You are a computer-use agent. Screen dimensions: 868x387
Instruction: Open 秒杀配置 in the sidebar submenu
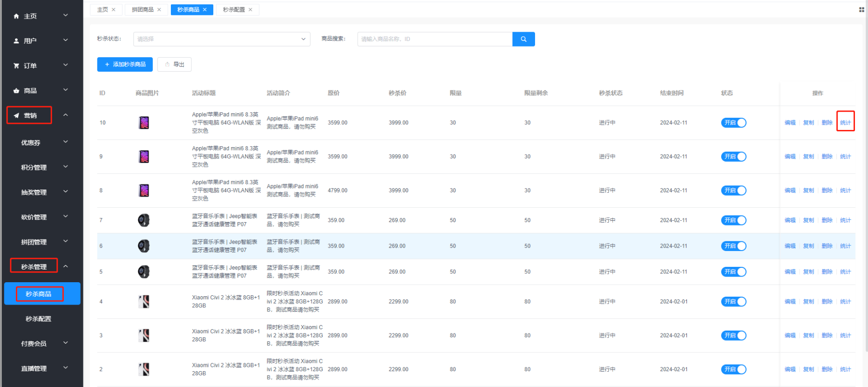coord(39,319)
